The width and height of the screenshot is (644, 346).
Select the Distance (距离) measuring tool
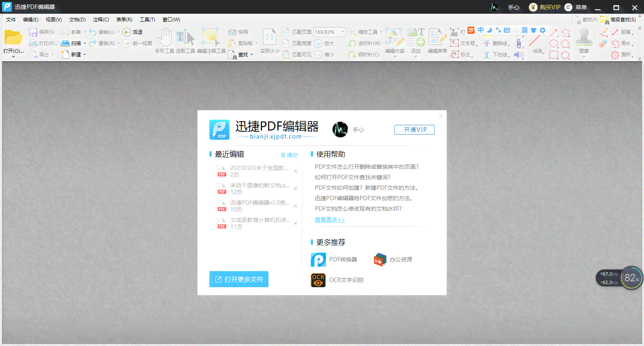point(622,32)
